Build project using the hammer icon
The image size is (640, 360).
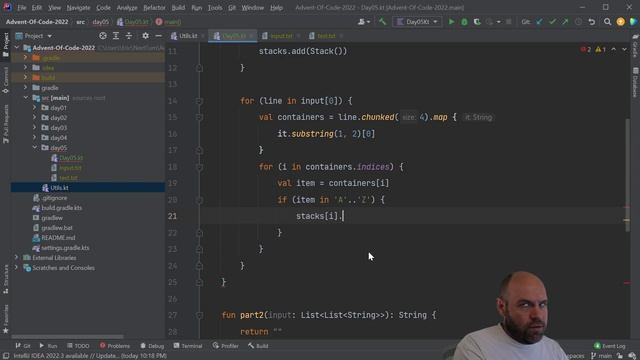pos(382,22)
